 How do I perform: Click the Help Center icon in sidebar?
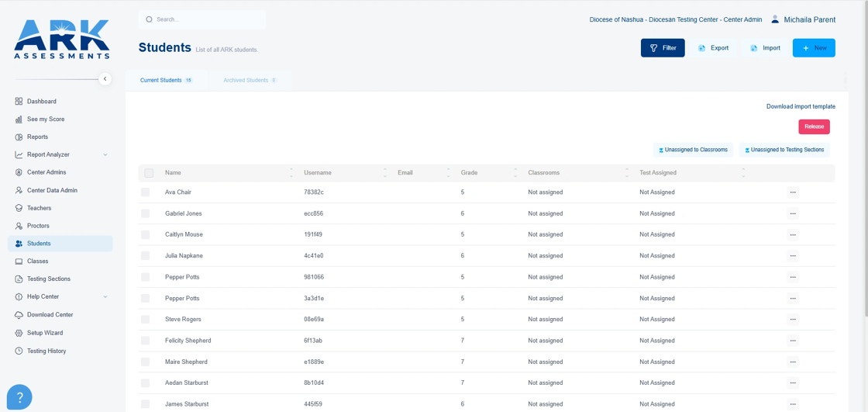[19, 296]
